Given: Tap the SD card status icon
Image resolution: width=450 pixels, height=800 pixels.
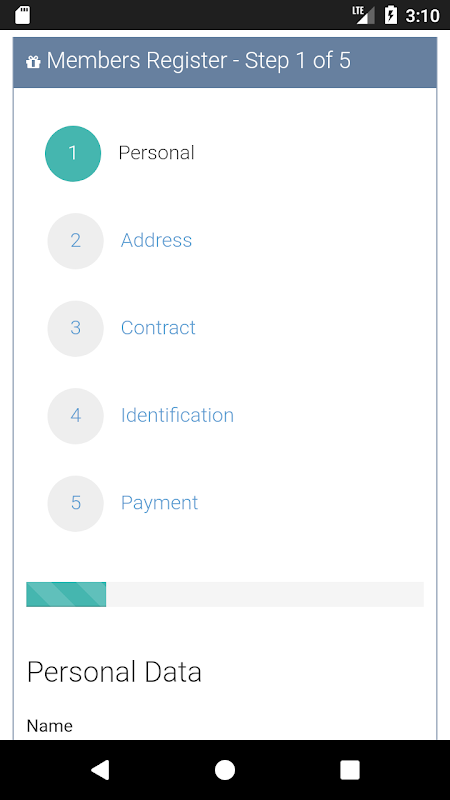Looking at the screenshot, I should (x=22, y=15).
